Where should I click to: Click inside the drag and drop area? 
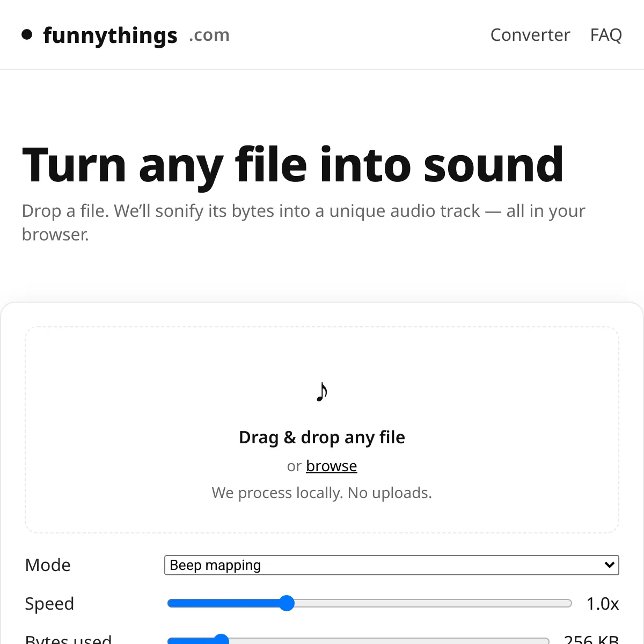(321, 429)
